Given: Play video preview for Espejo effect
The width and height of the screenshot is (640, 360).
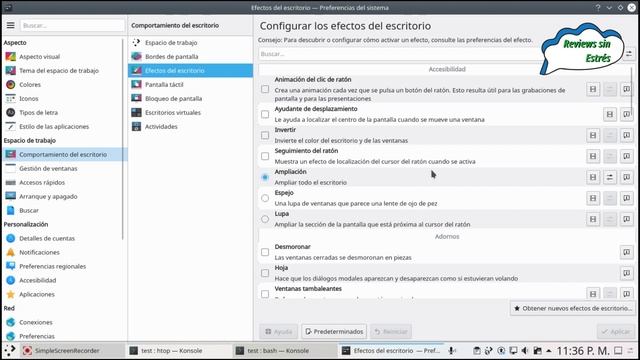Looking at the screenshot, I should (593, 198).
